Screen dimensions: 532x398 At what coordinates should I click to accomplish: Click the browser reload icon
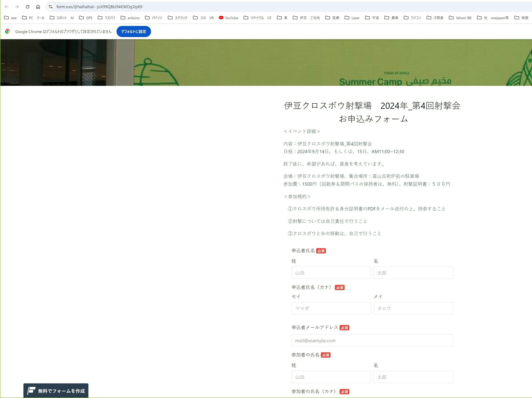pyautogui.click(x=27, y=7)
